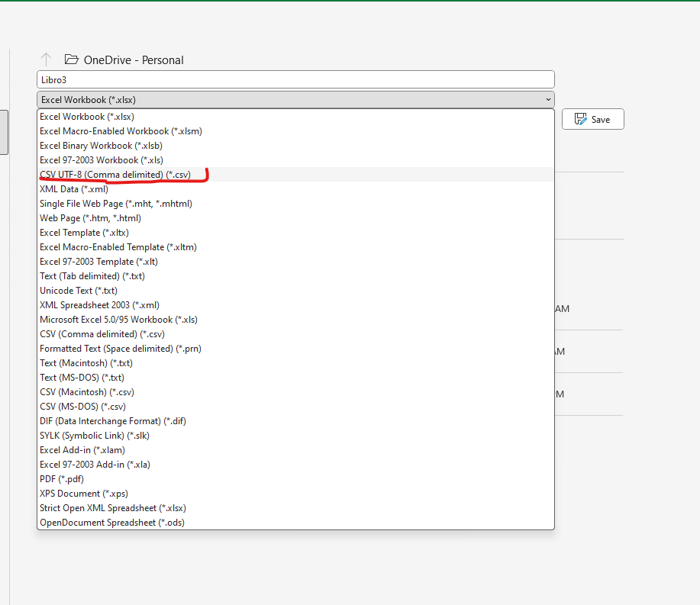The image size is (700, 605).
Task: Pick CSV (MS-DOS) (*.csv) format
Action: (x=295, y=407)
